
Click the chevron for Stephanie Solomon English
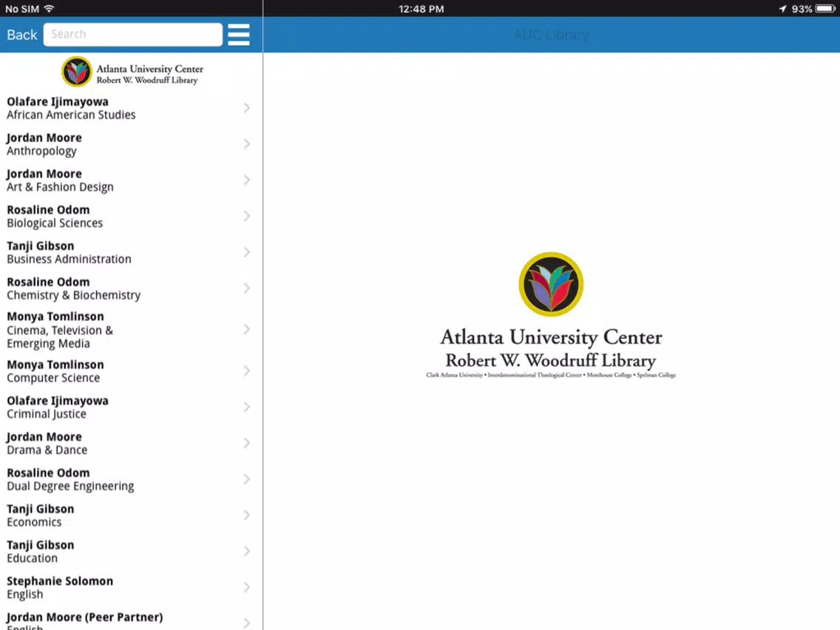tap(246, 587)
